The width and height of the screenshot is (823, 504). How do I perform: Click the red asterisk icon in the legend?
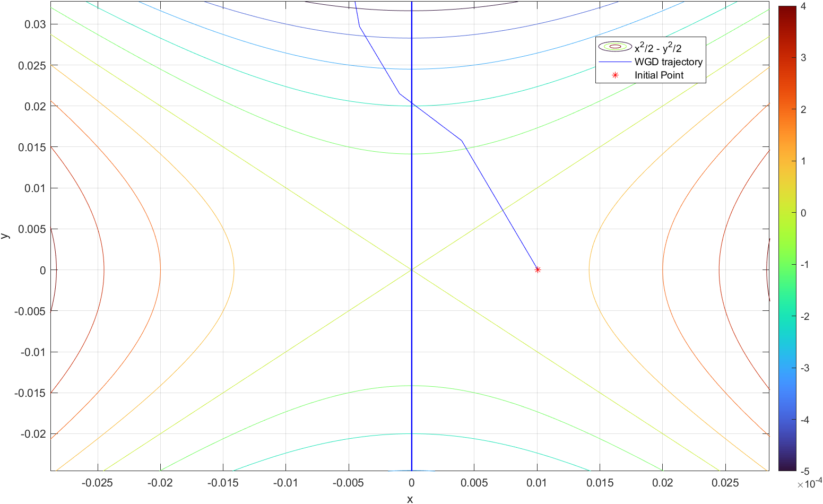click(x=615, y=75)
